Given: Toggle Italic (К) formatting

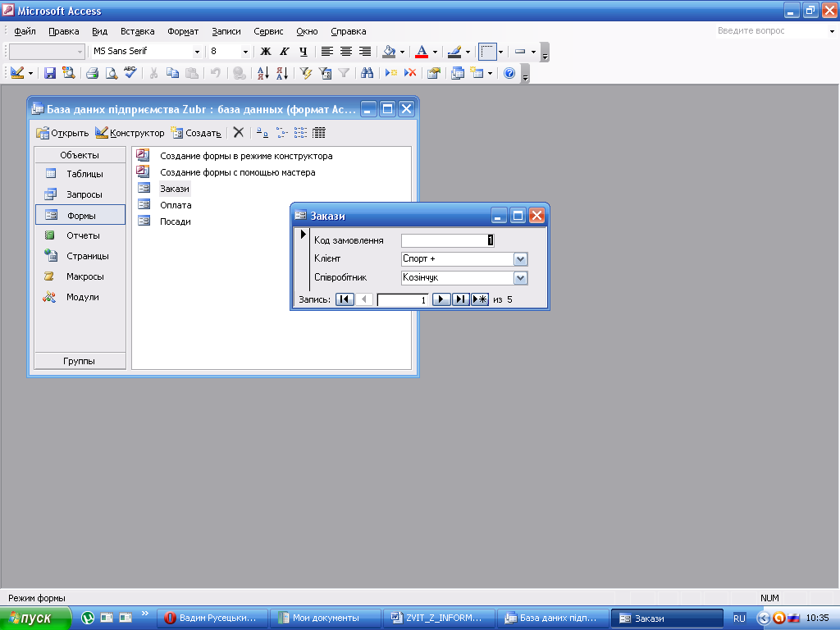Looking at the screenshot, I should 285,52.
